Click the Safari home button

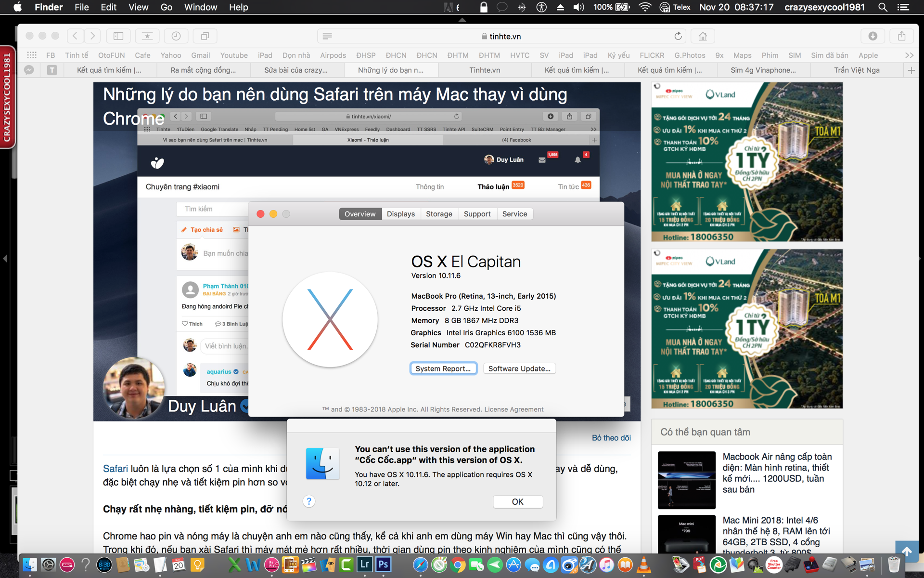coord(703,36)
